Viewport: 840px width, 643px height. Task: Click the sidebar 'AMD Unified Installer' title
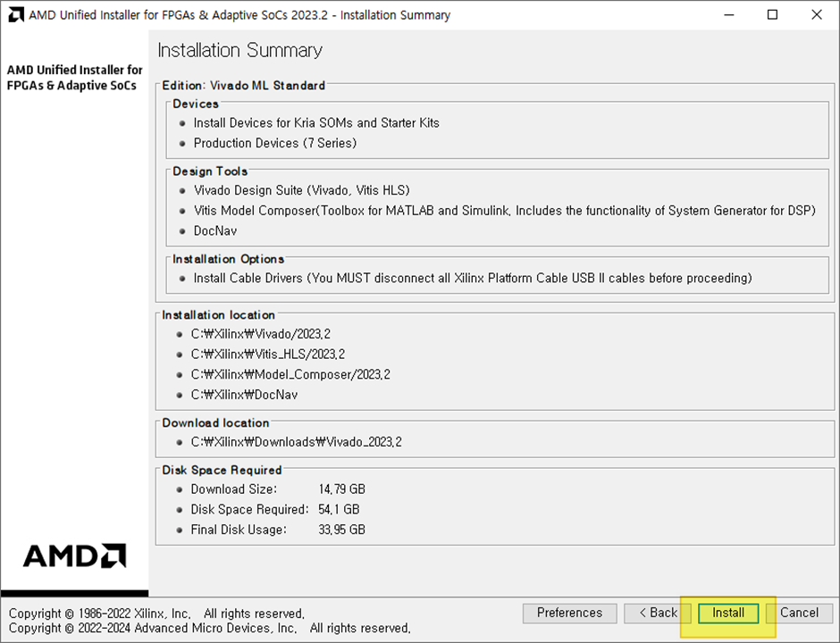click(x=74, y=78)
